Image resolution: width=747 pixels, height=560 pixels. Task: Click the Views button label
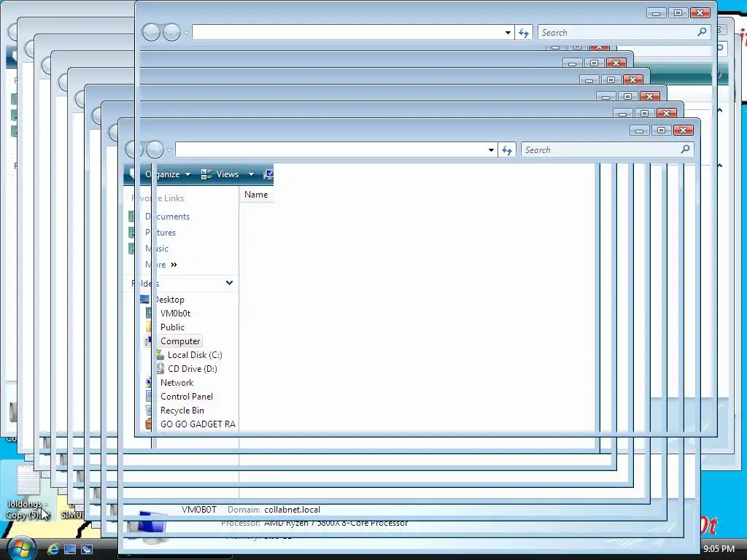pos(228,174)
